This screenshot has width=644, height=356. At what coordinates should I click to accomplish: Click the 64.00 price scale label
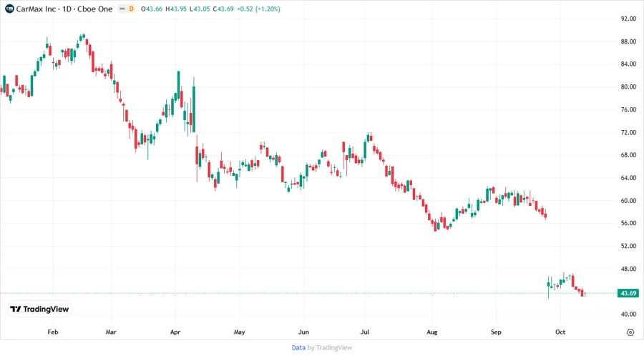pos(629,178)
